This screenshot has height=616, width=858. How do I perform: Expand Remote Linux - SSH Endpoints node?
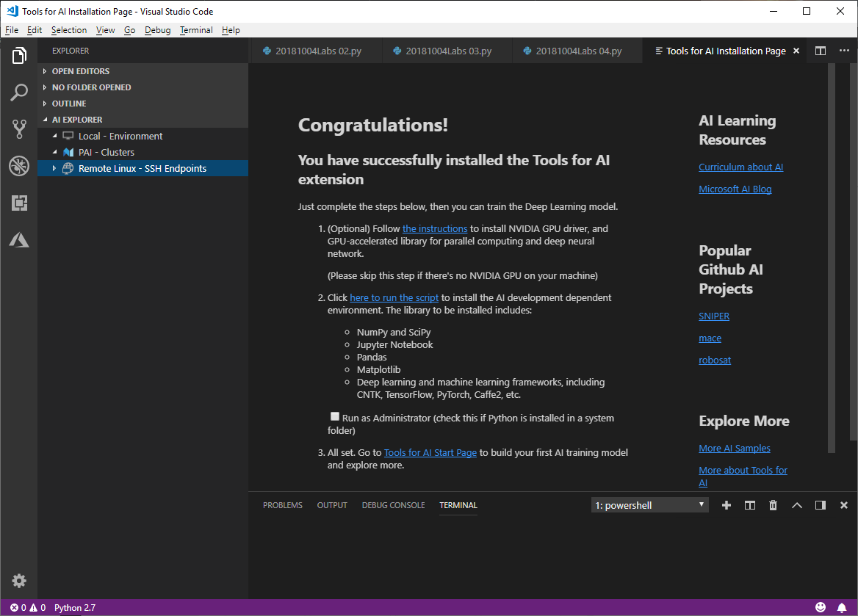54,168
